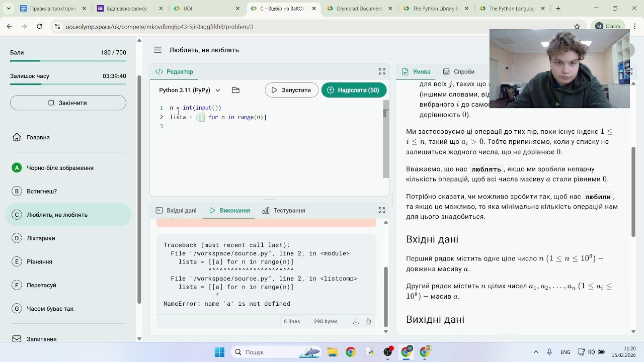Open a new browser tab
The height and width of the screenshot is (362, 644).
[558, 9]
